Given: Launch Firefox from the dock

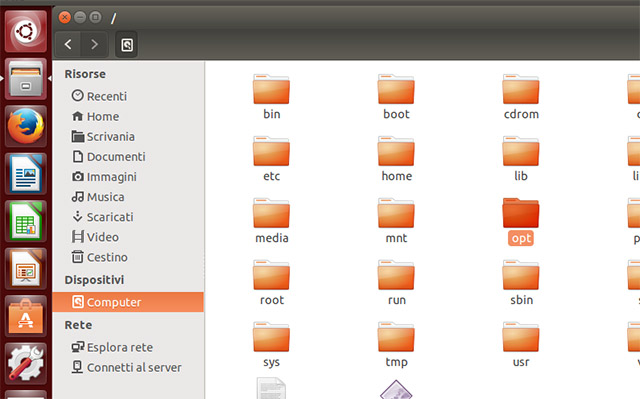Looking at the screenshot, I should [x=26, y=126].
